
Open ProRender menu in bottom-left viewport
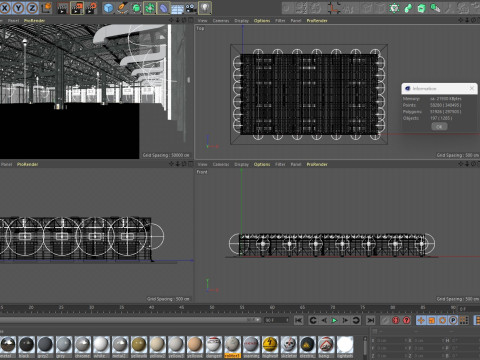pyautogui.click(x=28, y=164)
